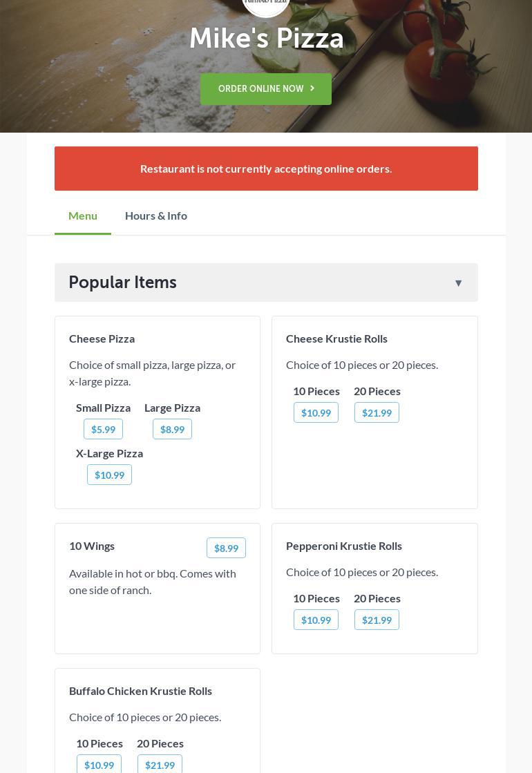Choose the $5.99 Small Pizza price
This screenshot has height=773, width=532.
[104, 429]
